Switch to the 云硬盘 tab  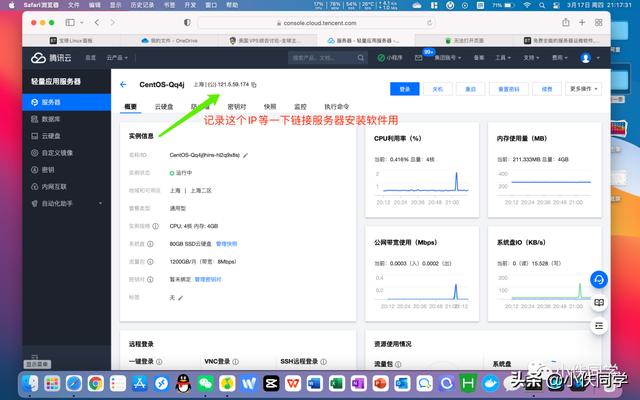click(164, 107)
